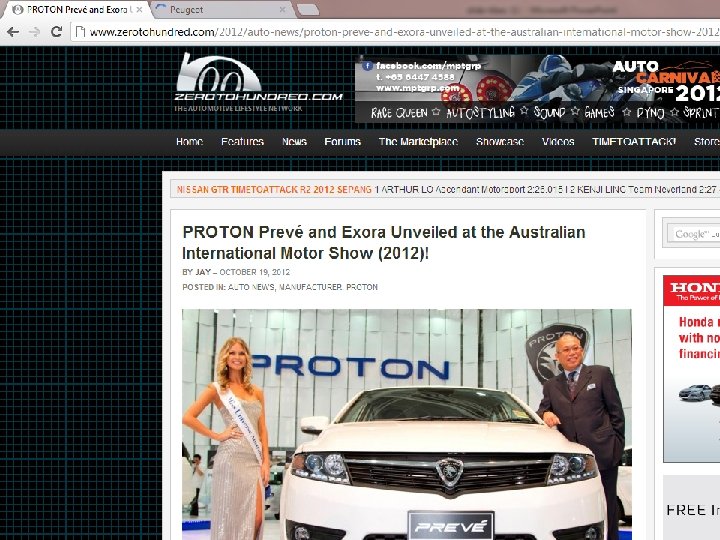
Task: Click the Google custom search field
Action: [x=693, y=234]
